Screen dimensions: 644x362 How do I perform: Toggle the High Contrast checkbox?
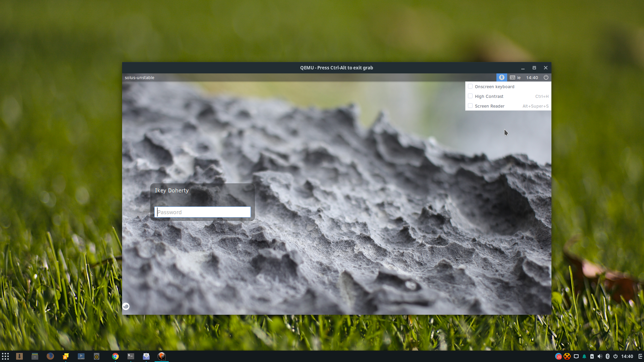point(470,96)
